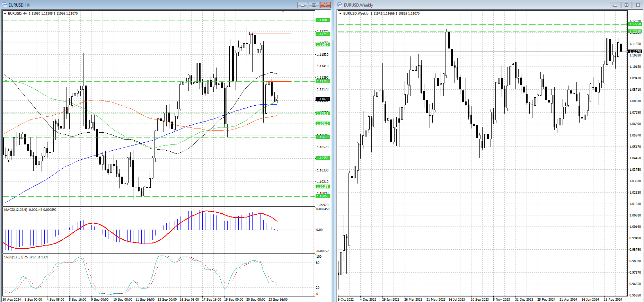Click the green 1.12750 level label on Weekly chart
The height and width of the screenshot is (302, 644).
pyautogui.click(x=635, y=24)
